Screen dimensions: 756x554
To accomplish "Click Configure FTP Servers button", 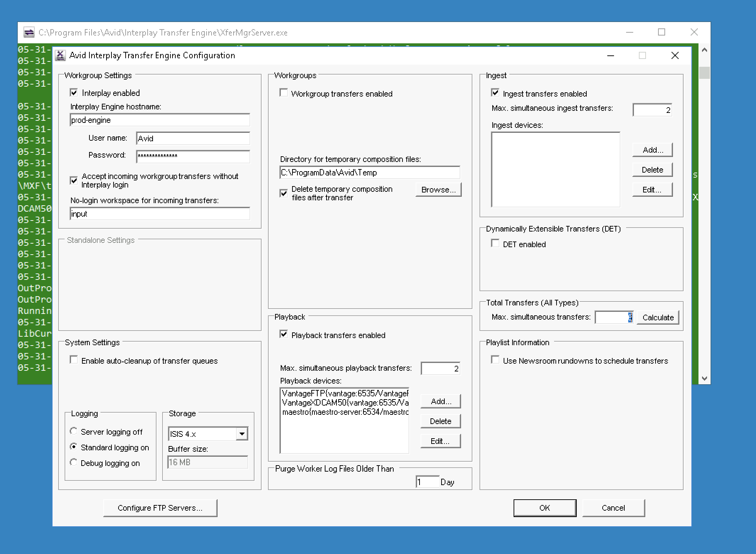I will click(160, 508).
